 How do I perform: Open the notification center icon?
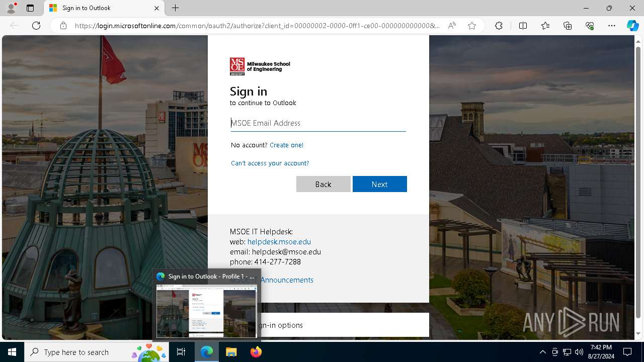tap(627, 352)
